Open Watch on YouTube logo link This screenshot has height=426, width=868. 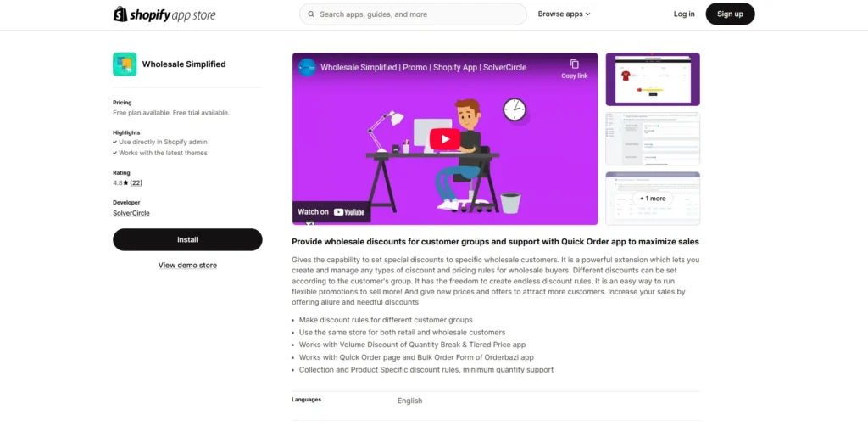pos(331,211)
